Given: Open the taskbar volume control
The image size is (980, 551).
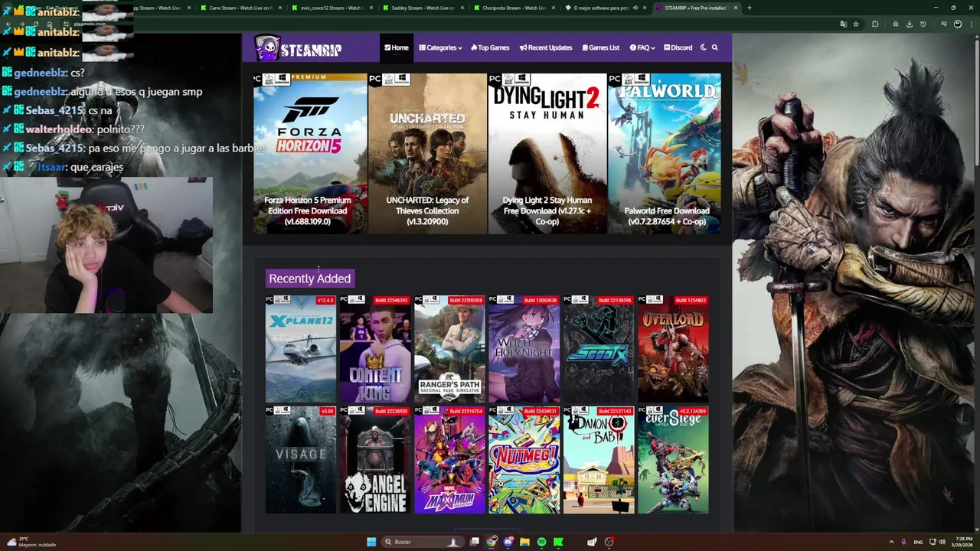Looking at the screenshot, I should point(941,542).
